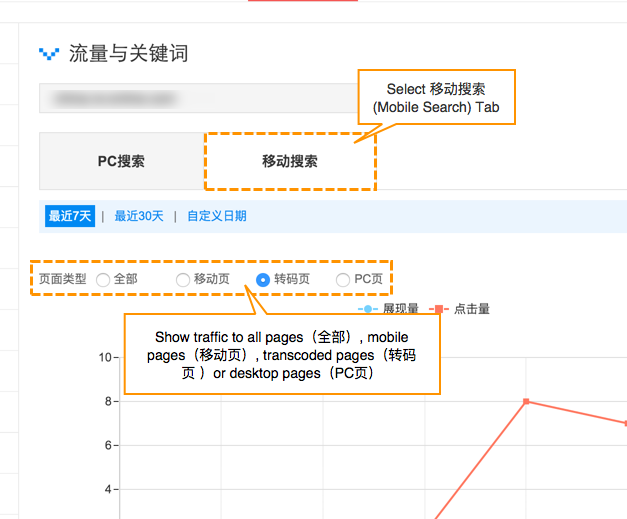Viewport: 627px width, 519px height.
Task: Click the chart data point at value 8
Action: [526, 401]
